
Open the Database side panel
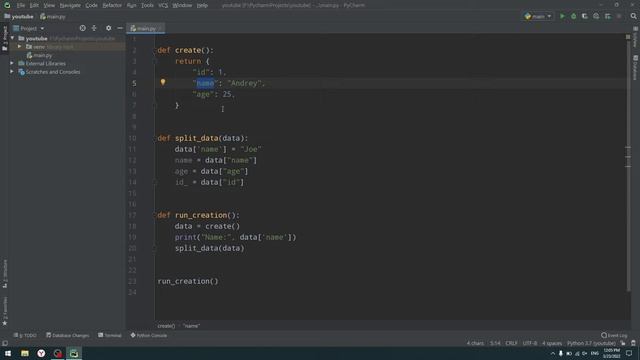pyautogui.click(x=636, y=67)
